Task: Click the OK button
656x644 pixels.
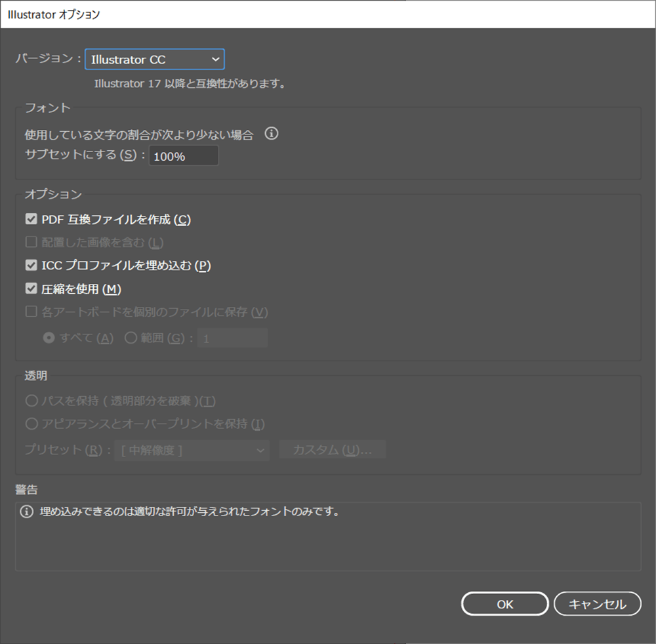Action: click(x=504, y=604)
